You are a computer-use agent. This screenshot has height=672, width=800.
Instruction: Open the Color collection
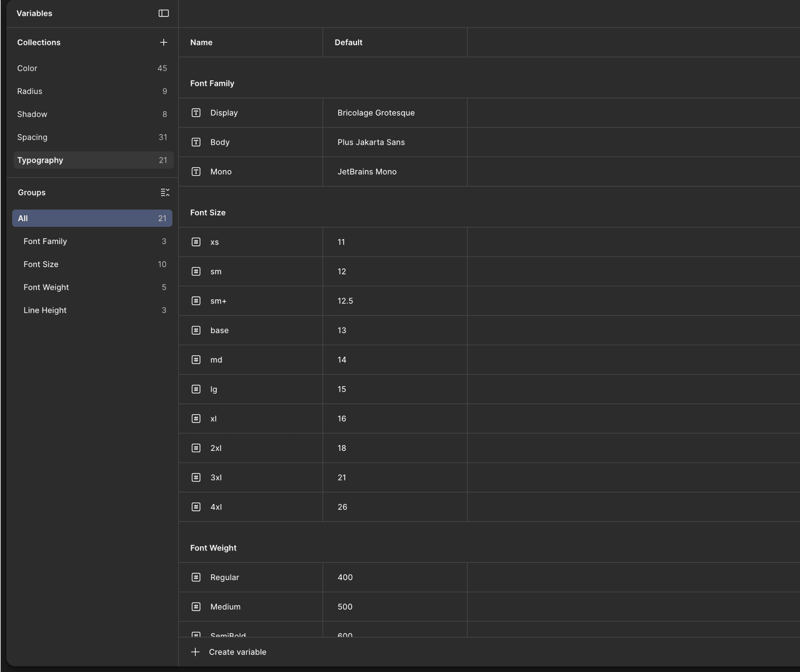pyautogui.click(x=27, y=68)
